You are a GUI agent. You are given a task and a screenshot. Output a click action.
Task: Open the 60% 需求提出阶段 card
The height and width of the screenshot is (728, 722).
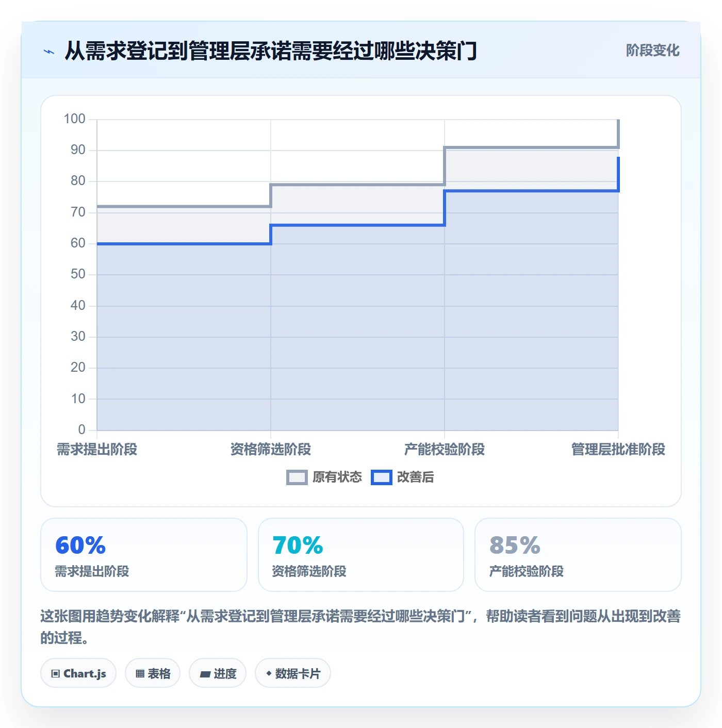tap(144, 555)
